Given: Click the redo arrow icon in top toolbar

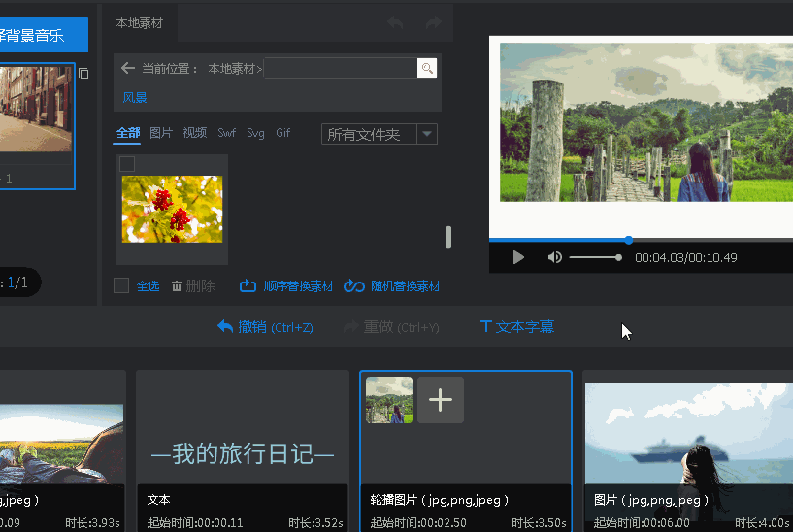Looking at the screenshot, I should pos(434,22).
